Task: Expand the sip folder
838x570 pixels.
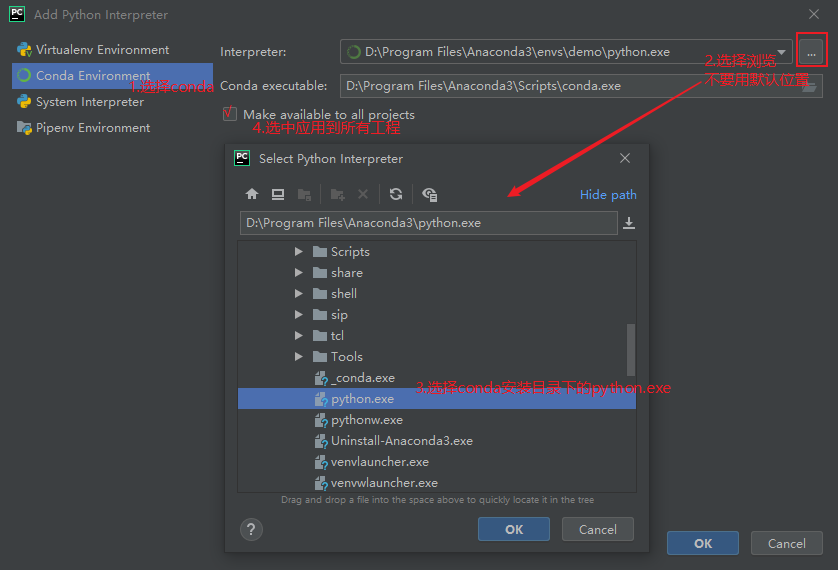Action: (x=299, y=315)
